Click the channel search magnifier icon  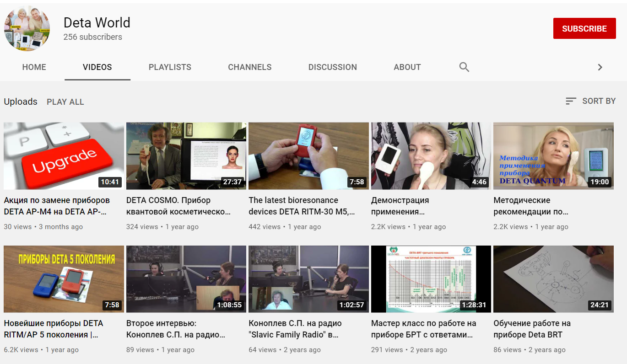[x=464, y=67]
